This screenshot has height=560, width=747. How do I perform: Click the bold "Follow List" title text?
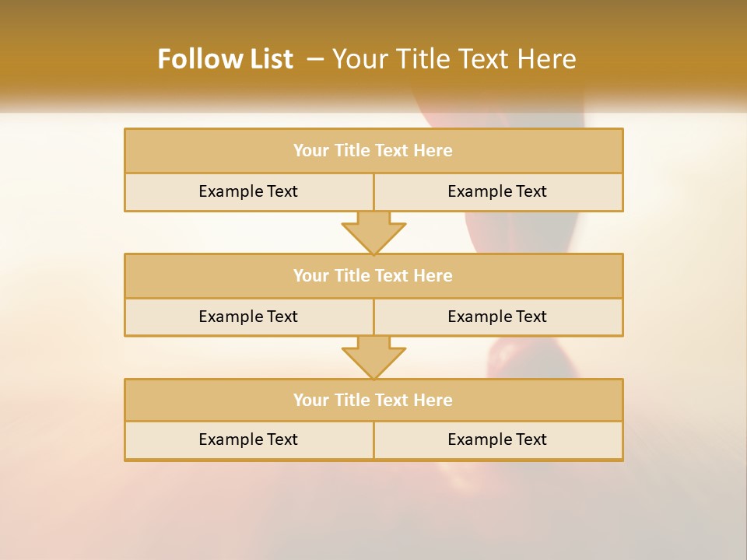225,59
